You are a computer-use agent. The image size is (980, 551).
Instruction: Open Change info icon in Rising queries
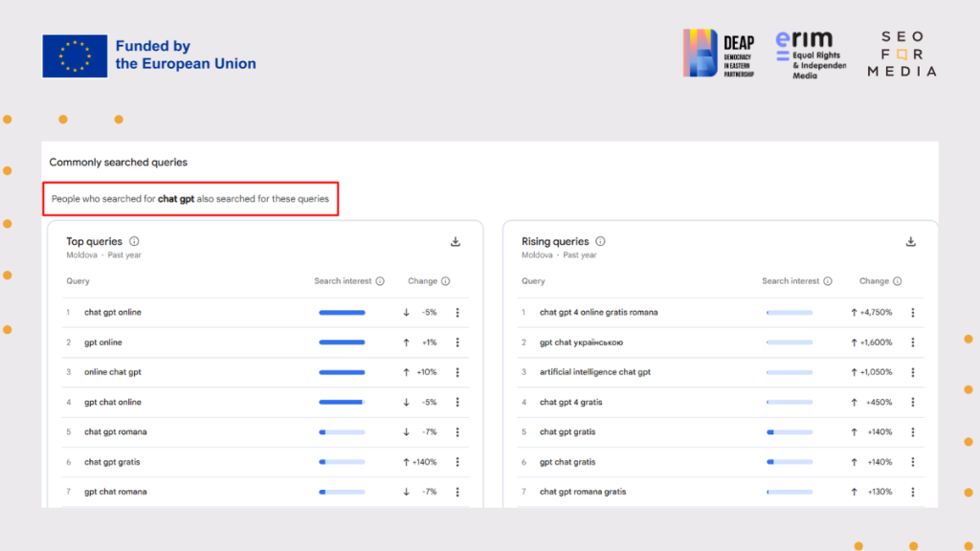(x=901, y=281)
